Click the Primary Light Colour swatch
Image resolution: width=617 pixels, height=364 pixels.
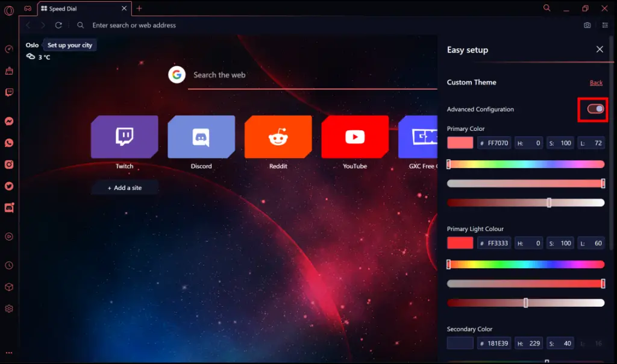[460, 243]
